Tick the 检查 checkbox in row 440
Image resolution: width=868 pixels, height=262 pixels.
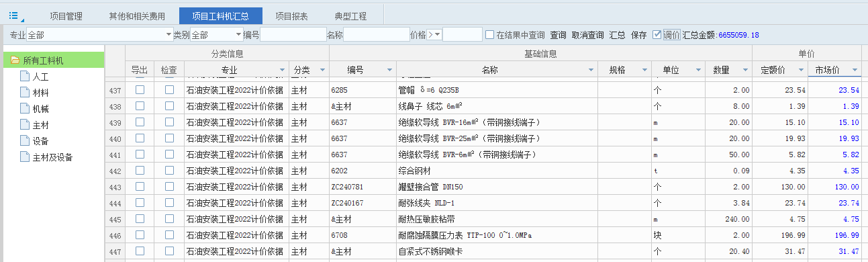click(169, 138)
